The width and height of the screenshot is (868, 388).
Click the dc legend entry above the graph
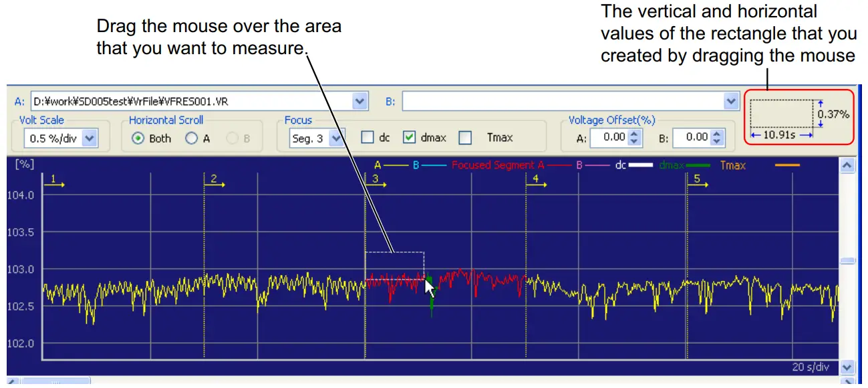tap(621, 166)
